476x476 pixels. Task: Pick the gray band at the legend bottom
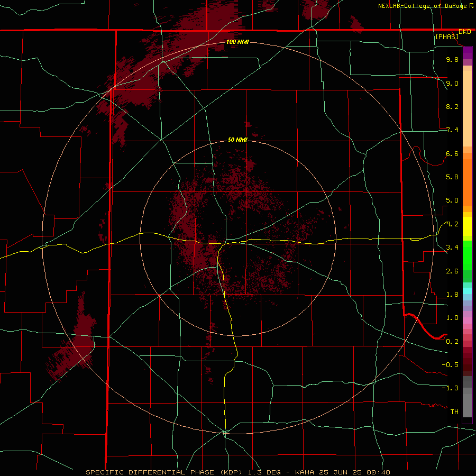tap(467, 406)
